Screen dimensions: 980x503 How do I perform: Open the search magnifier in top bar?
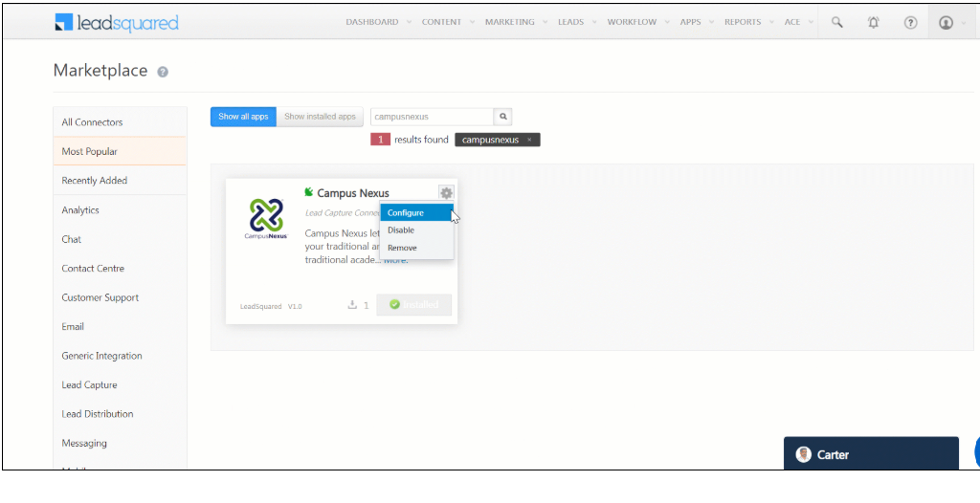coord(836,22)
